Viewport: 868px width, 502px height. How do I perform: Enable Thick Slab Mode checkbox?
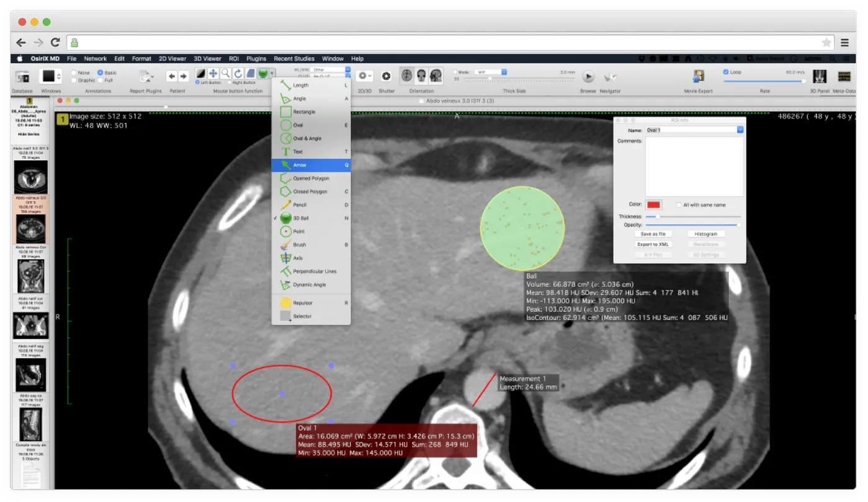(x=456, y=72)
